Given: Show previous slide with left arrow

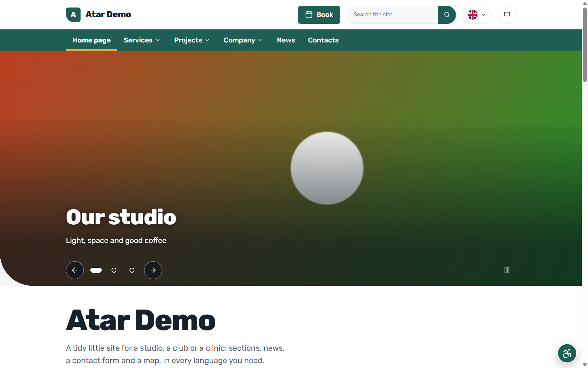Looking at the screenshot, I should (x=75, y=270).
